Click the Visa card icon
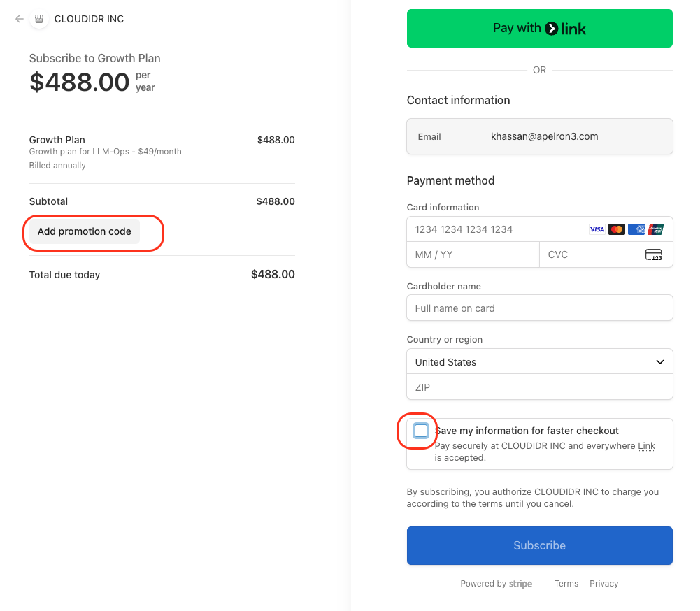The height and width of the screenshot is (611, 700). (x=597, y=229)
